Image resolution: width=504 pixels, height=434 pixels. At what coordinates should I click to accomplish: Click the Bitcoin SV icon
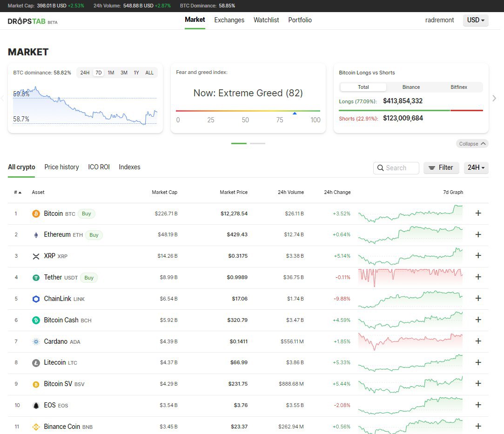pyautogui.click(x=36, y=384)
